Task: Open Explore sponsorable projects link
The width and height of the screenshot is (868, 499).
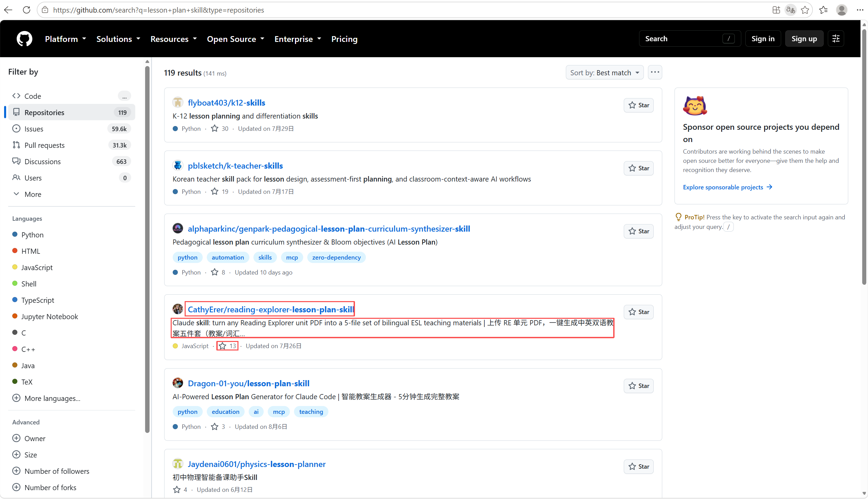Action: click(x=727, y=187)
